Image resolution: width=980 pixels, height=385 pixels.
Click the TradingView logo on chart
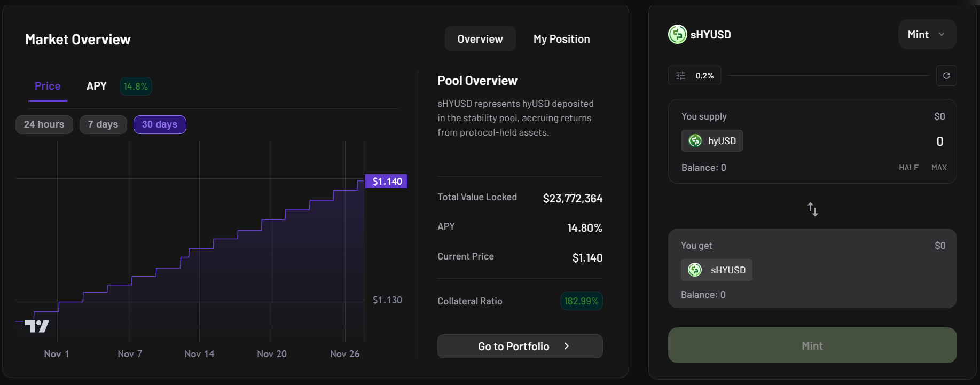pyautogui.click(x=37, y=326)
